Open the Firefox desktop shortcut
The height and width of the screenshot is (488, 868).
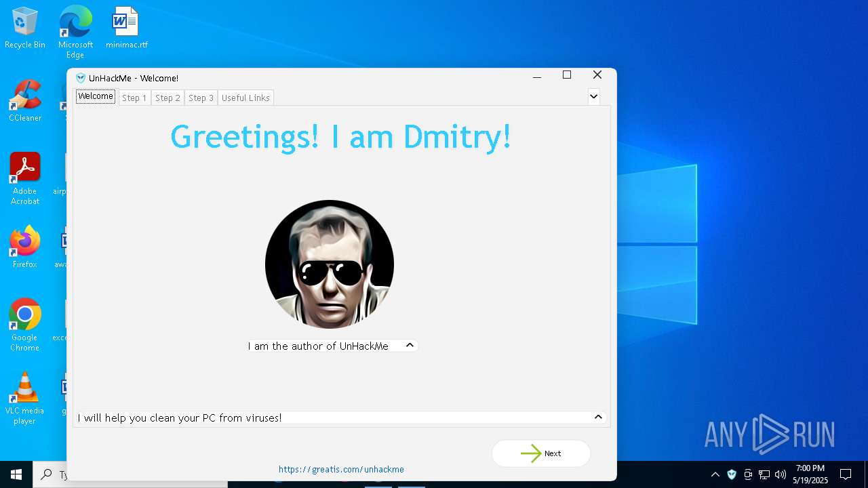coord(25,247)
